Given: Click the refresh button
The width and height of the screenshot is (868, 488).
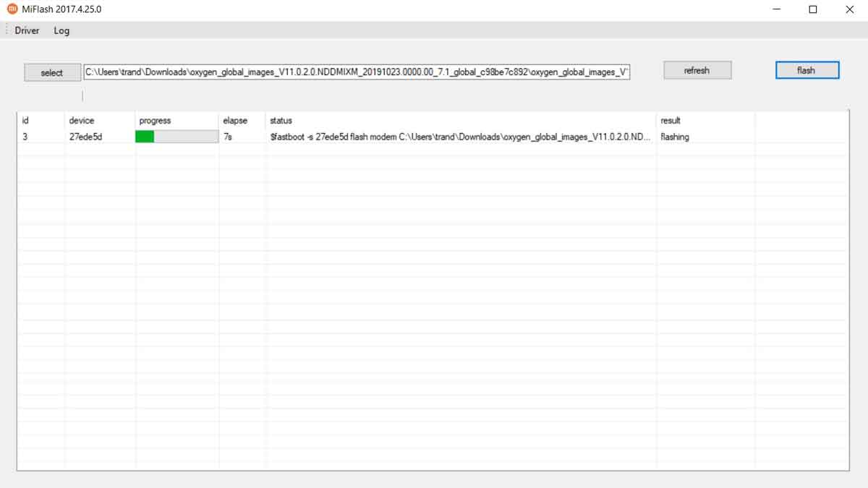Looking at the screenshot, I should click(x=697, y=70).
